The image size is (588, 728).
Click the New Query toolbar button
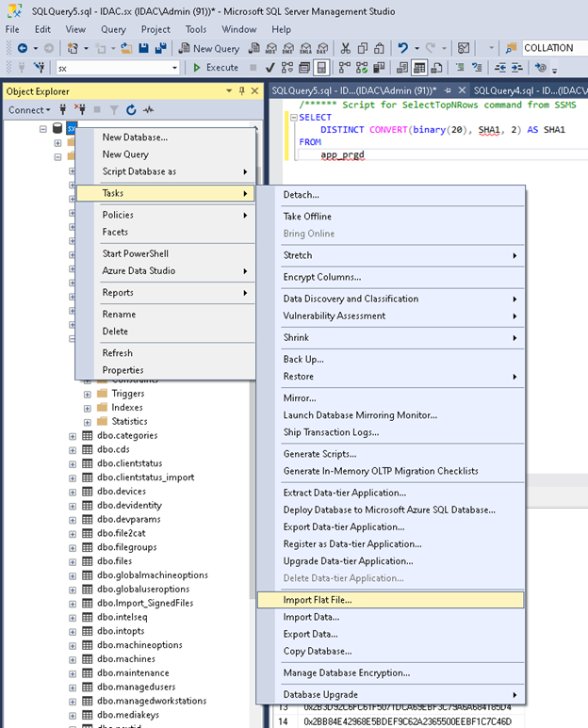[208, 48]
